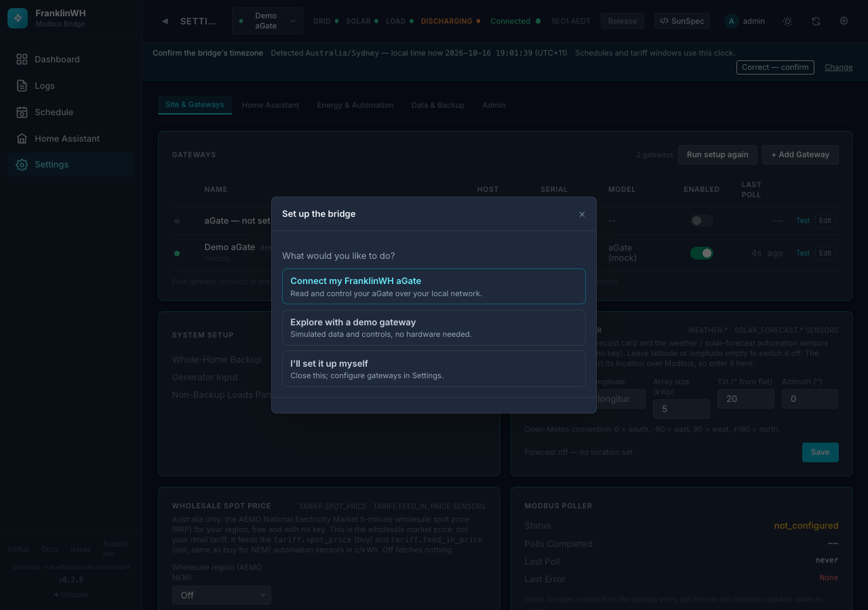The height and width of the screenshot is (610, 868).
Task: Select the Admin settings tab
Action: (x=494, y=105)
